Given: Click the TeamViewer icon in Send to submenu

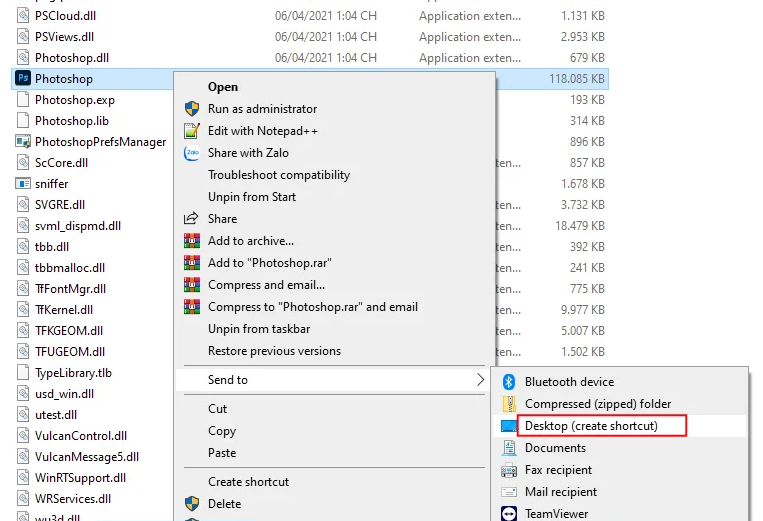Looking at the screenshot, I should [509, 513].
